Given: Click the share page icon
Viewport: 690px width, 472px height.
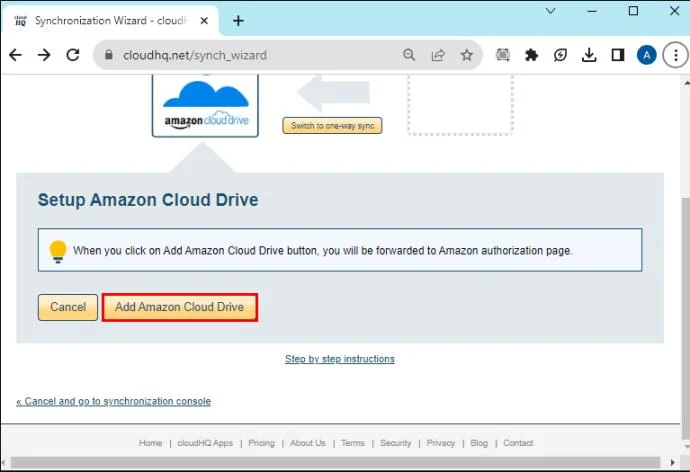Looking at the screenshot, I should (x=438, y=55).
